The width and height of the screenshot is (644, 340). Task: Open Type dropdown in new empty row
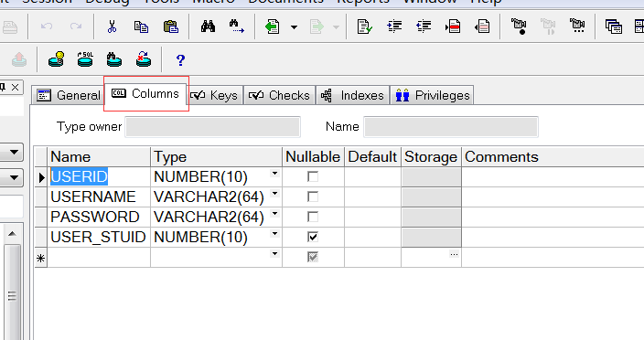pyautogui.click(x=274, y=254)
